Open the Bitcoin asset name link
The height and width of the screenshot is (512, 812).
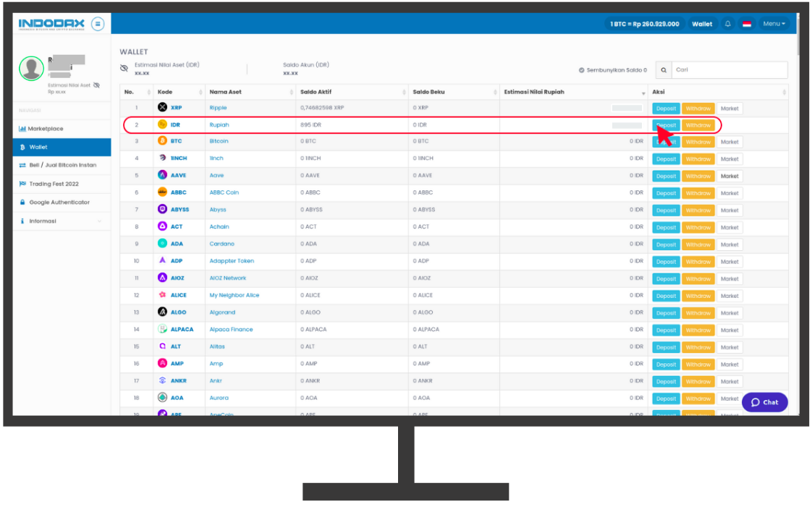219,141
